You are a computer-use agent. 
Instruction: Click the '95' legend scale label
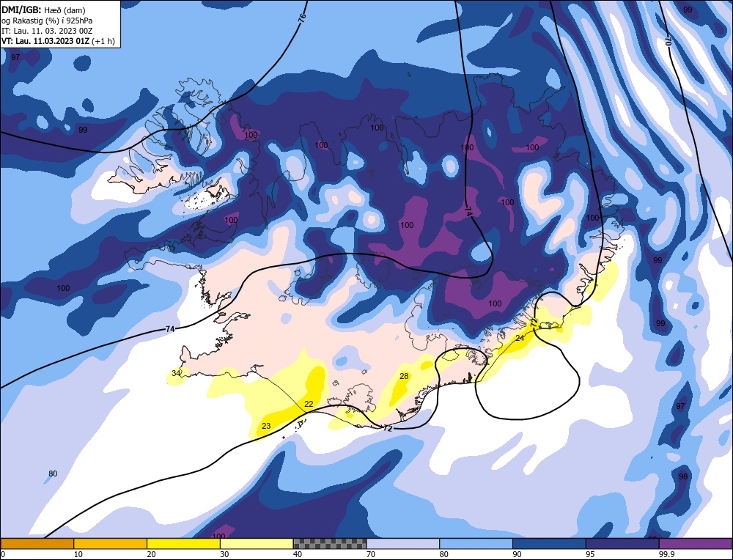590,554
